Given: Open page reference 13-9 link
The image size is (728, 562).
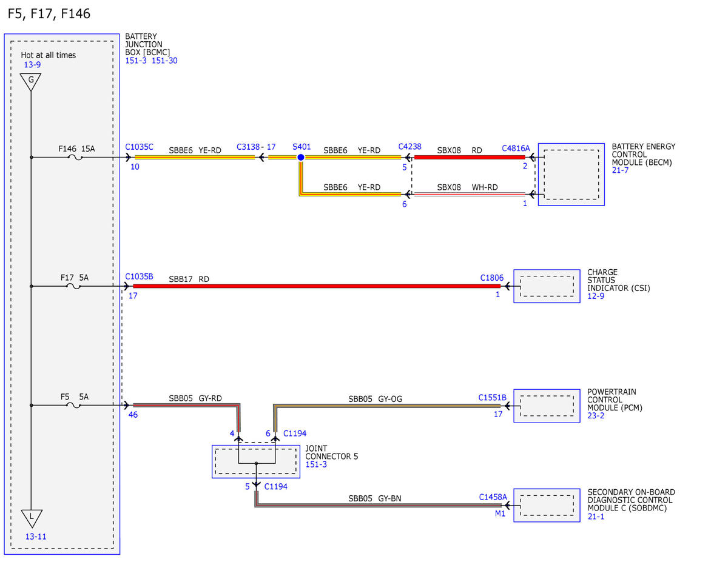Looking at the screenshot, I should [x=32, y=64].
